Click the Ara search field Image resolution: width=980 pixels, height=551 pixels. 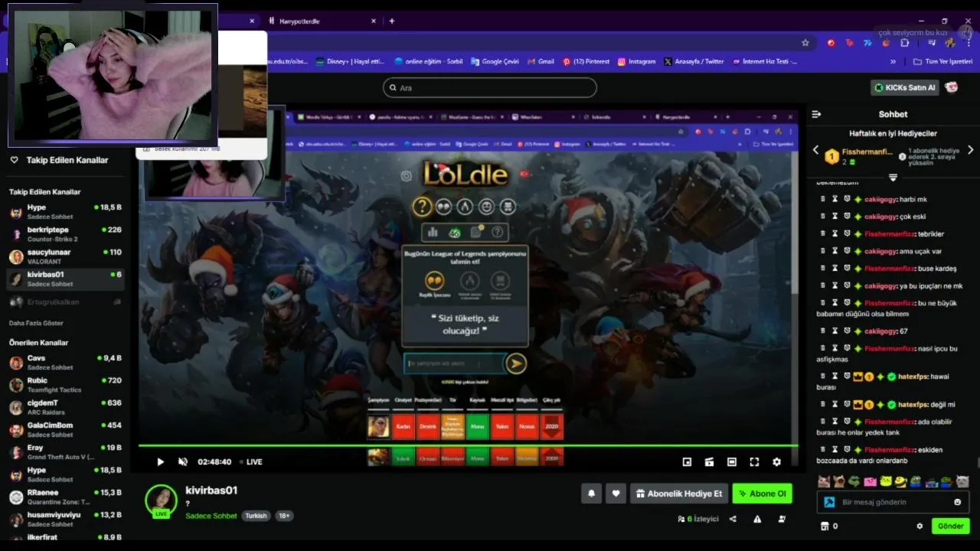click(490, 87)
